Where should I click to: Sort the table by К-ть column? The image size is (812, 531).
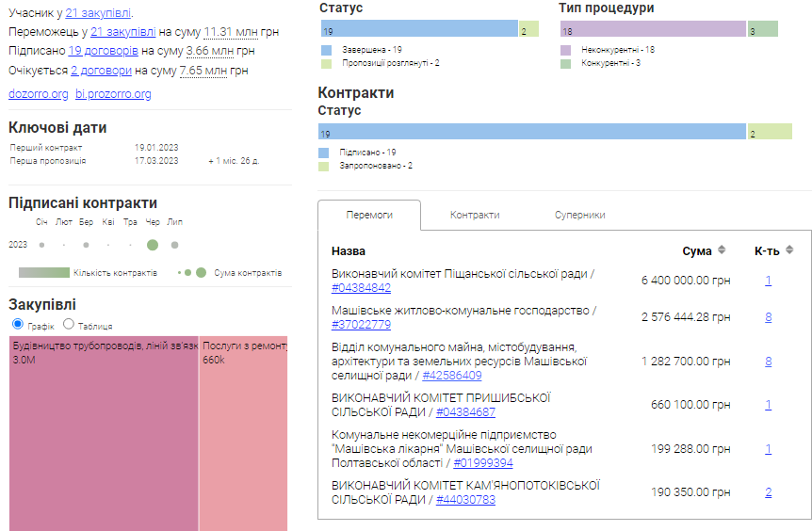[x=788, y=250]
